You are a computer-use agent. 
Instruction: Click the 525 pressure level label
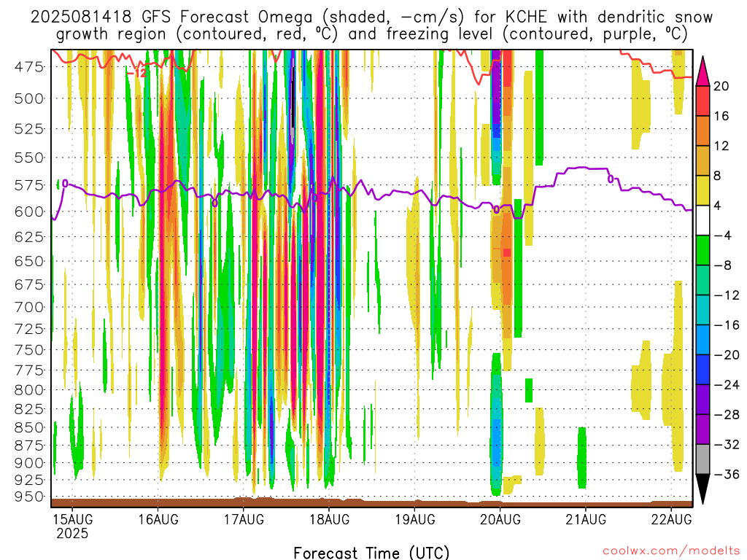coord(29,128)
